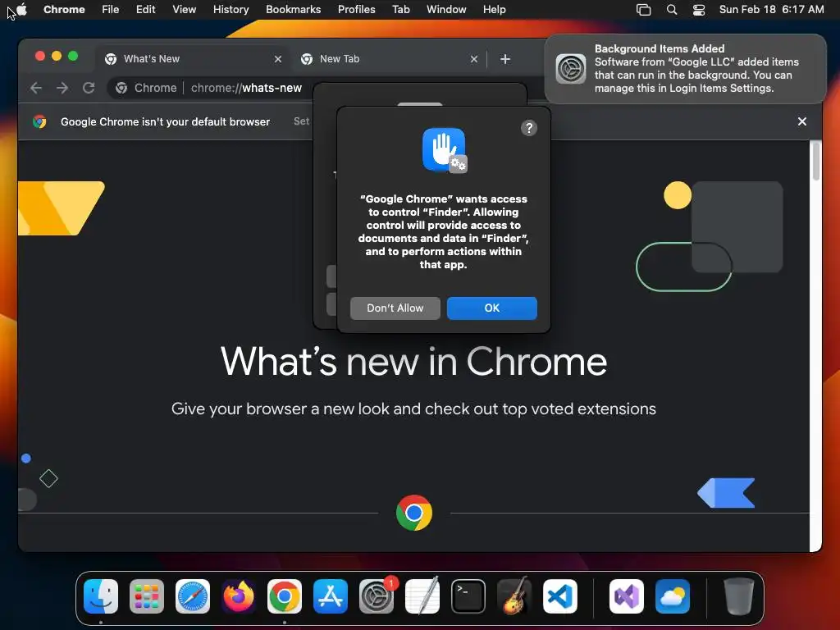The height and width of the screenshot is (630, 840).
Task: Click the Chrome logo at page bottom
Action: [x=414, y=513]
